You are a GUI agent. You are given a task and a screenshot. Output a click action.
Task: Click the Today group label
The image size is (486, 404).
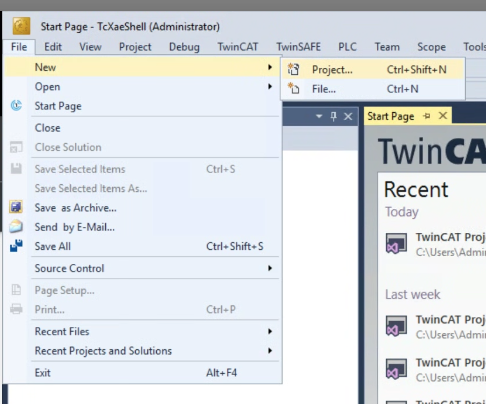pyautogui.click(x=402, y=212)
